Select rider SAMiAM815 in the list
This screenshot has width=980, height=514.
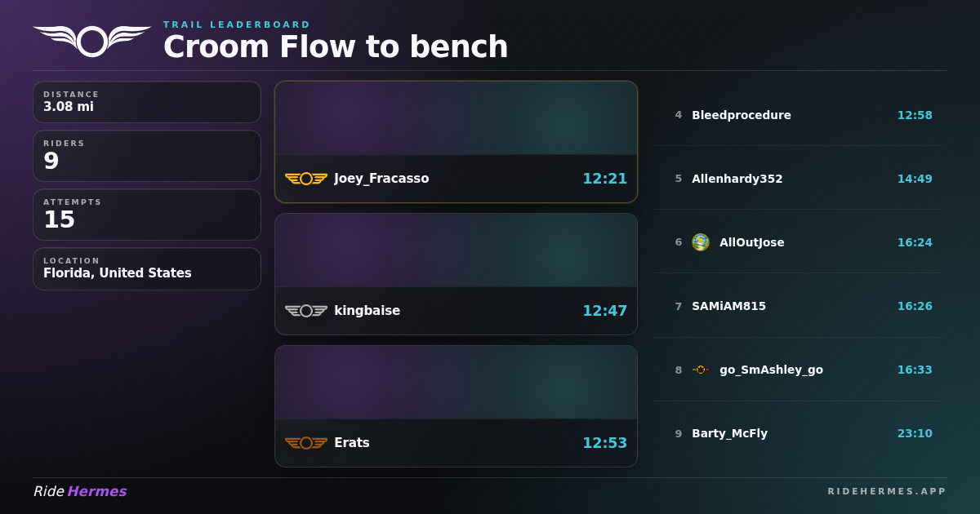(x=797, y=306)
